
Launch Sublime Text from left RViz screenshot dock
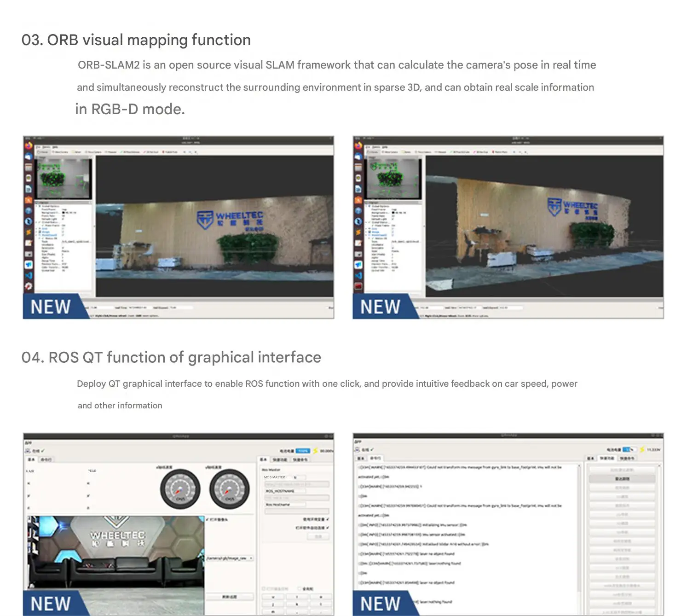coord(29,232)
